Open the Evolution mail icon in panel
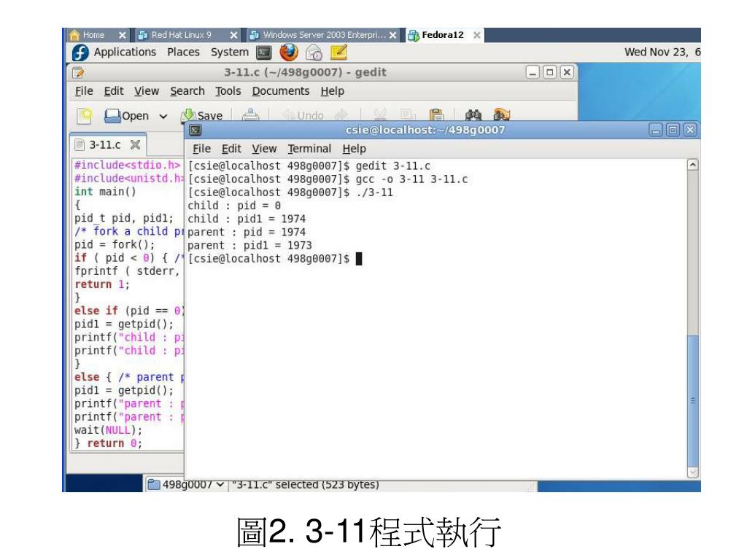The width and height of the screenshot is (747, 560). pos(314,52)
